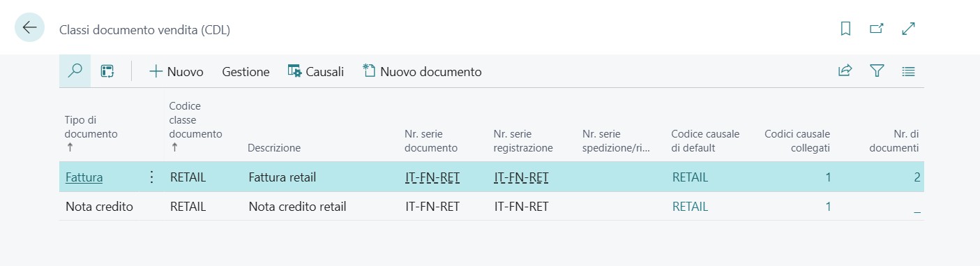Open page in new window icon

coord(877,29)
